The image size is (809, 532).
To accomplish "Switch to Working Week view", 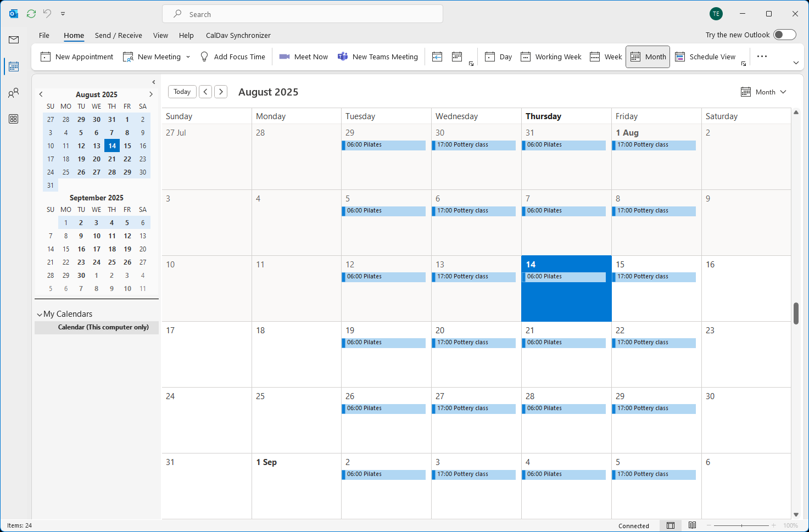I will coord(551,57).
